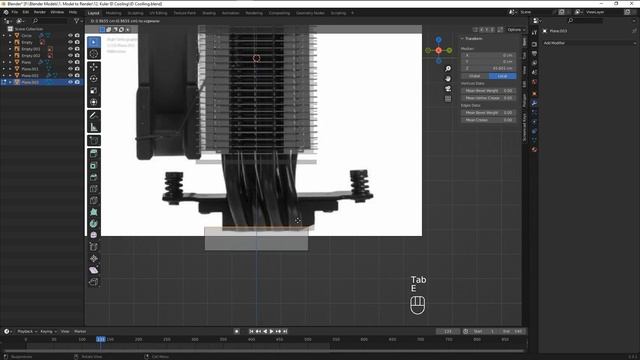640x360 pixels.
Task: Select the Loop Cut tool
Action: click(94, 189)
